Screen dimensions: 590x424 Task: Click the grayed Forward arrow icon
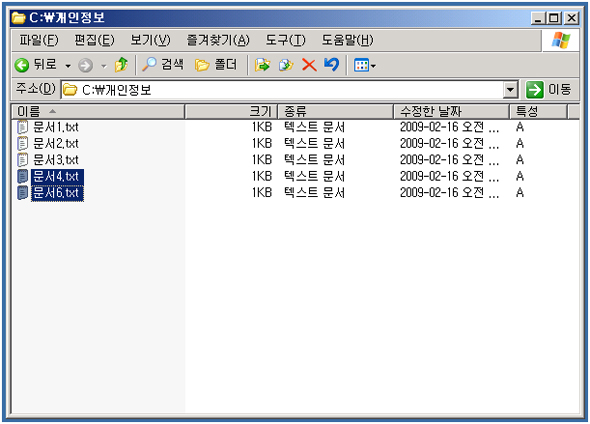point(85,65)
